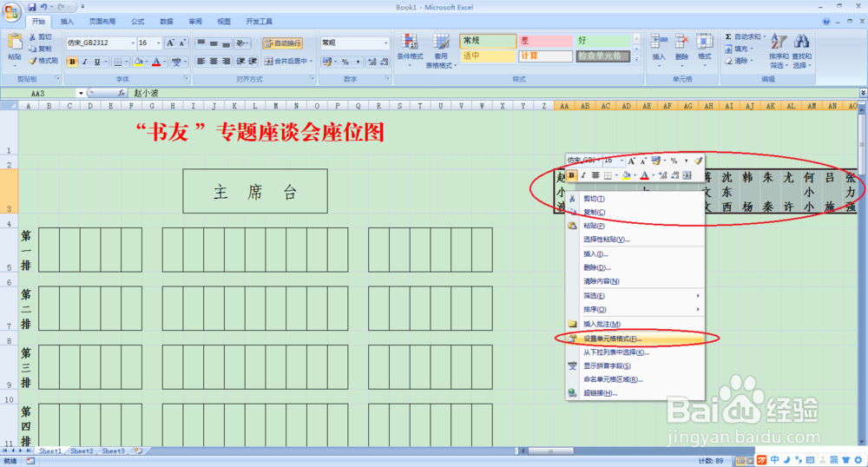This screenshot has height=467, width=868.
Task: Open Sort & Filter (排序和筛选) menu
Action: coord(779,51)
